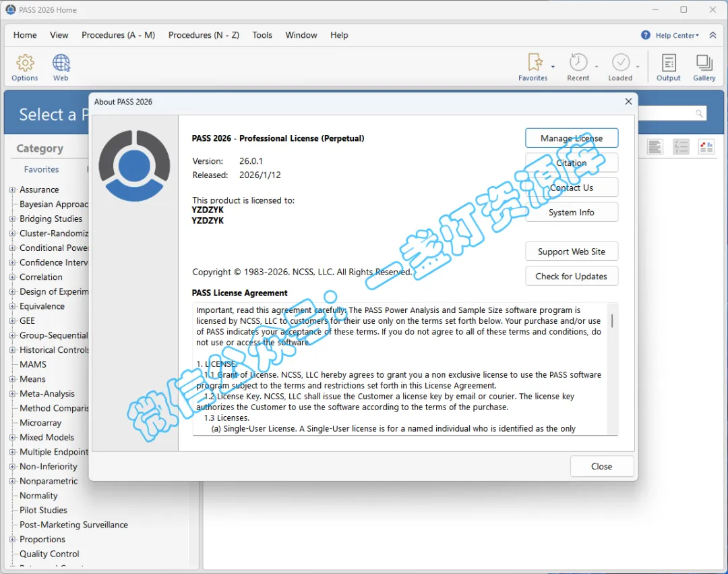Screen dimensions: 728x574
Task: Select the Method Comparison category
Action: [54, 408]
